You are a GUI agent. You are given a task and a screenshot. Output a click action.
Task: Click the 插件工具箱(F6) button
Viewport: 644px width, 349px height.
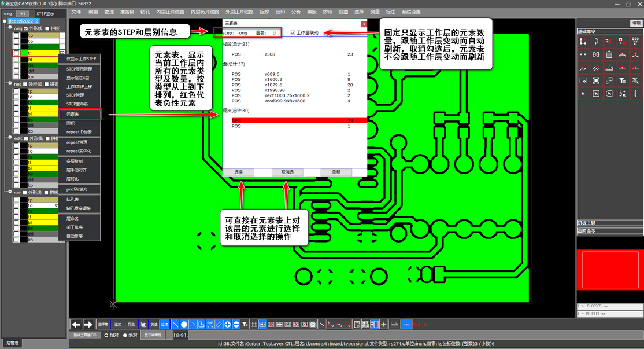(x=84, y=335)
